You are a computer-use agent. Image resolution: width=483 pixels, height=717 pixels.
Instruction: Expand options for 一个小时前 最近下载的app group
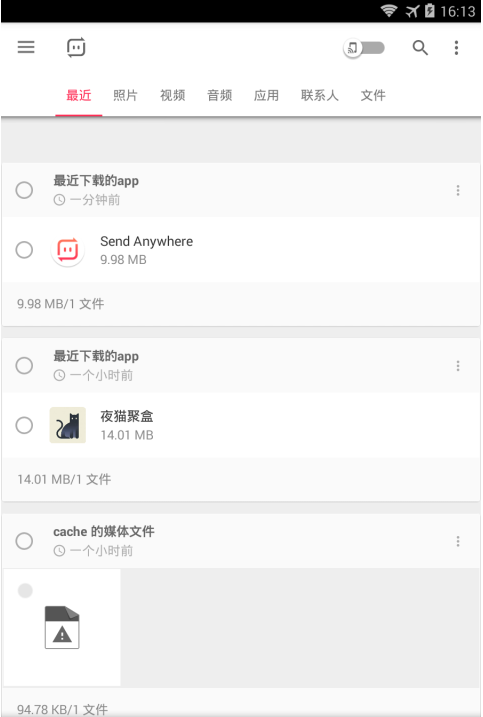click(458, 366)
